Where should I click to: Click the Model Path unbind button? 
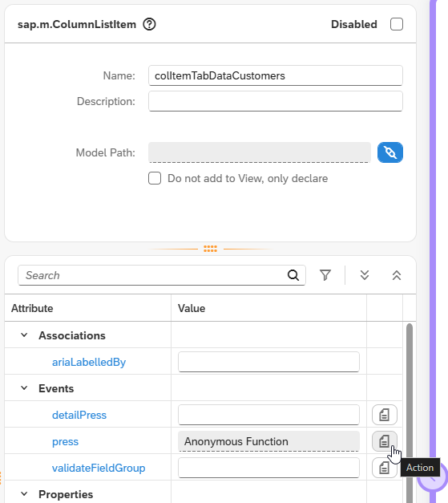(x=390, y=152)
